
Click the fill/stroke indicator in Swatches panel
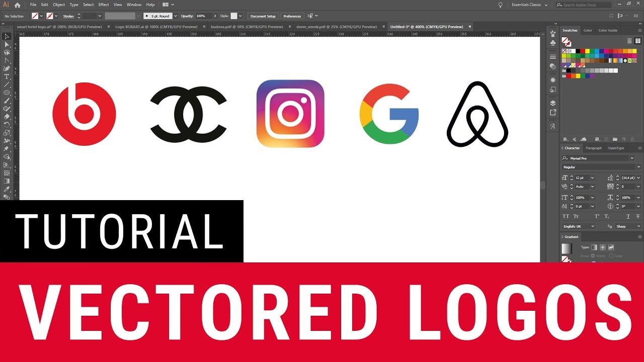tap(567, 42)
